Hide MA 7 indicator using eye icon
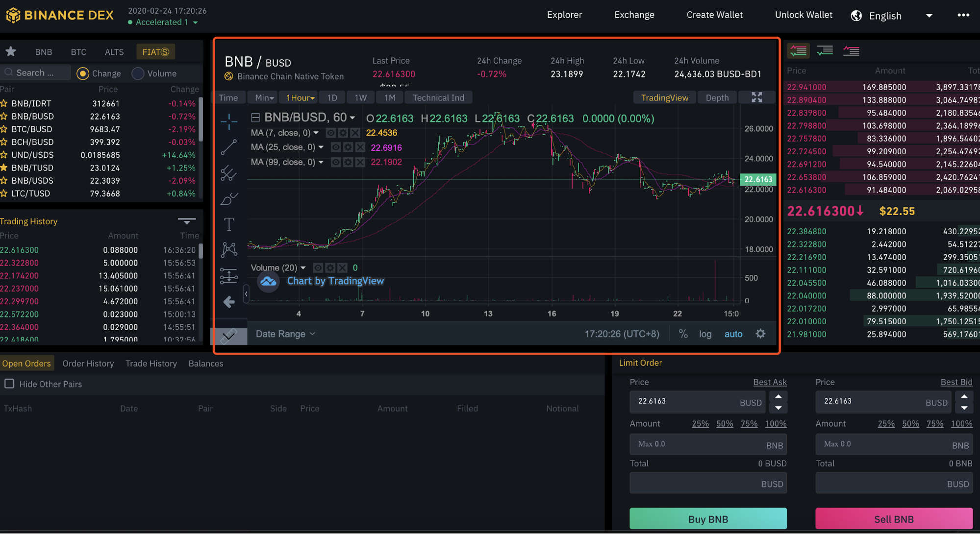 click(331, 133)
